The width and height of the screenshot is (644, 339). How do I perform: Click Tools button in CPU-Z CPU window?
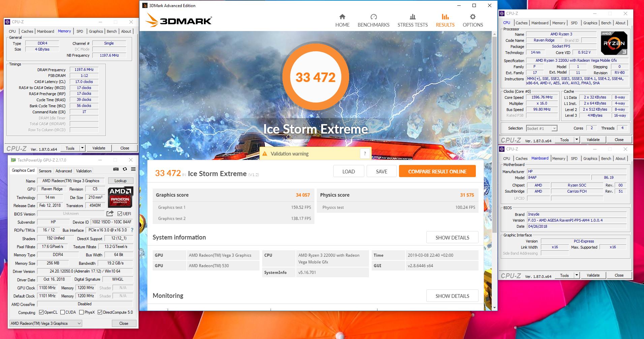point(564,140)
